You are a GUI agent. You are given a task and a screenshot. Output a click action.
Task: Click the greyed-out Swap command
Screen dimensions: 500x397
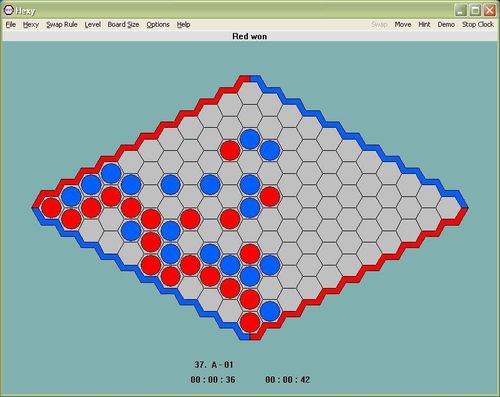[x=379, y=25]
